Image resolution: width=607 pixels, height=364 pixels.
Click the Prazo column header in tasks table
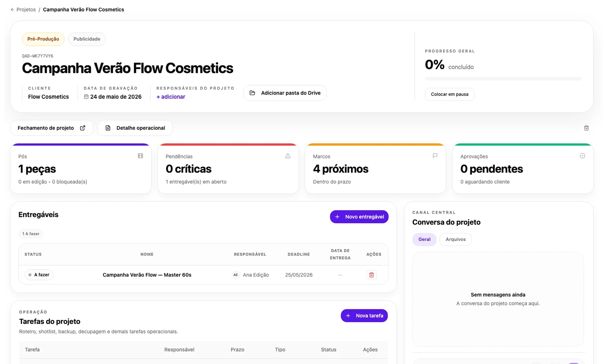[237, 350]
